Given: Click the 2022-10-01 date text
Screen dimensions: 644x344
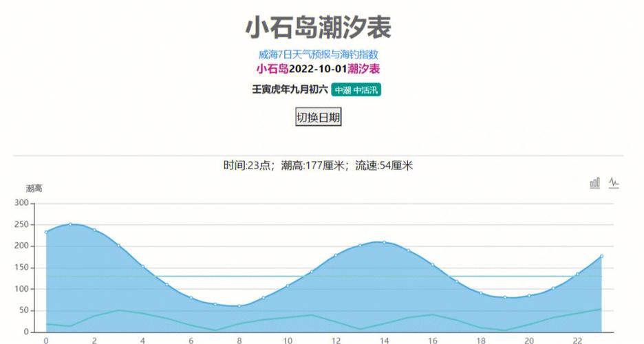Looking at the screenshot, I should pyautogui.click(x=319, y=69).
